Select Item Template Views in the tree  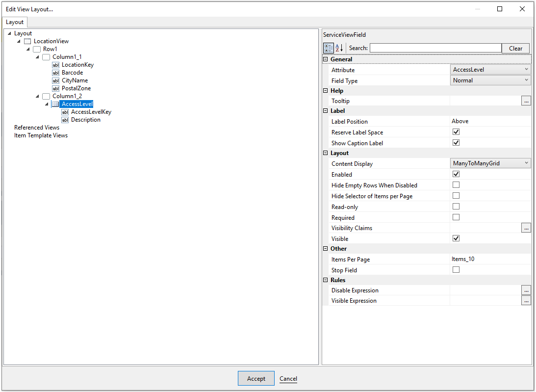[41, 135]
